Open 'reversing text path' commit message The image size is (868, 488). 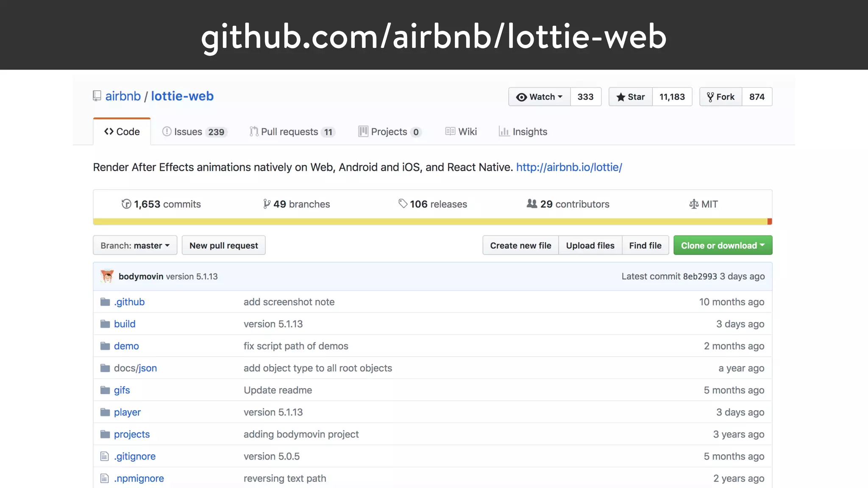point(285,478)
